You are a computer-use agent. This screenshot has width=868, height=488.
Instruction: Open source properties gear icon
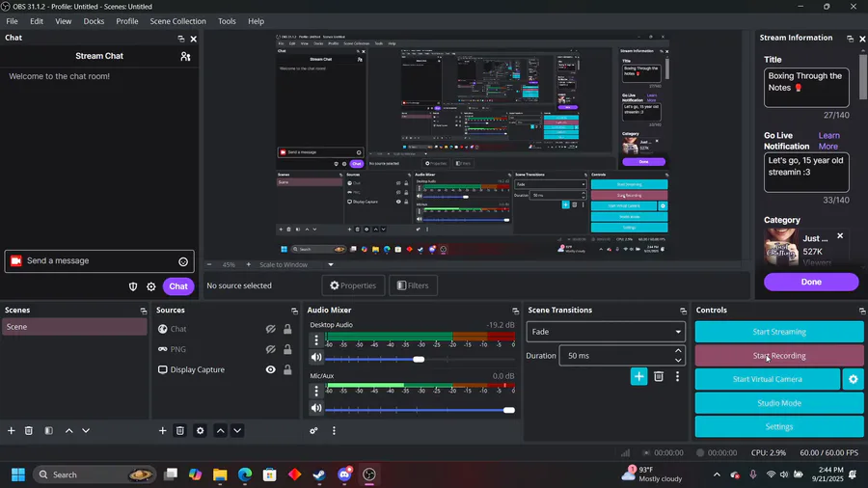point(201,430)
